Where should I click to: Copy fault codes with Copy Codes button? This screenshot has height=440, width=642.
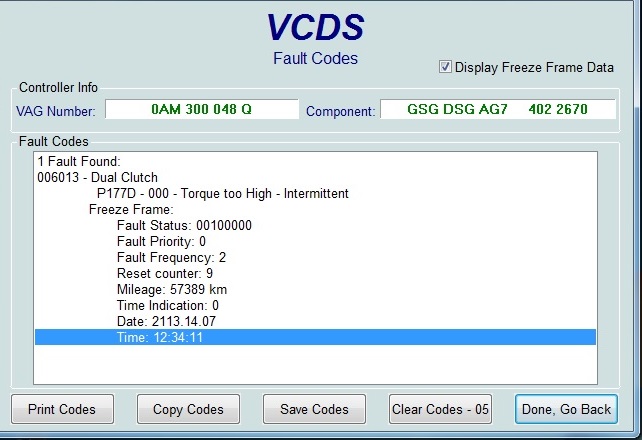188,409
